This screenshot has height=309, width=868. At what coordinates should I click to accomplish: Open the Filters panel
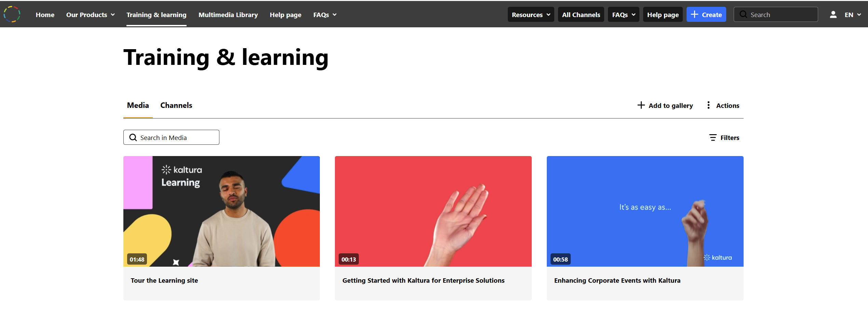(724, 138)
